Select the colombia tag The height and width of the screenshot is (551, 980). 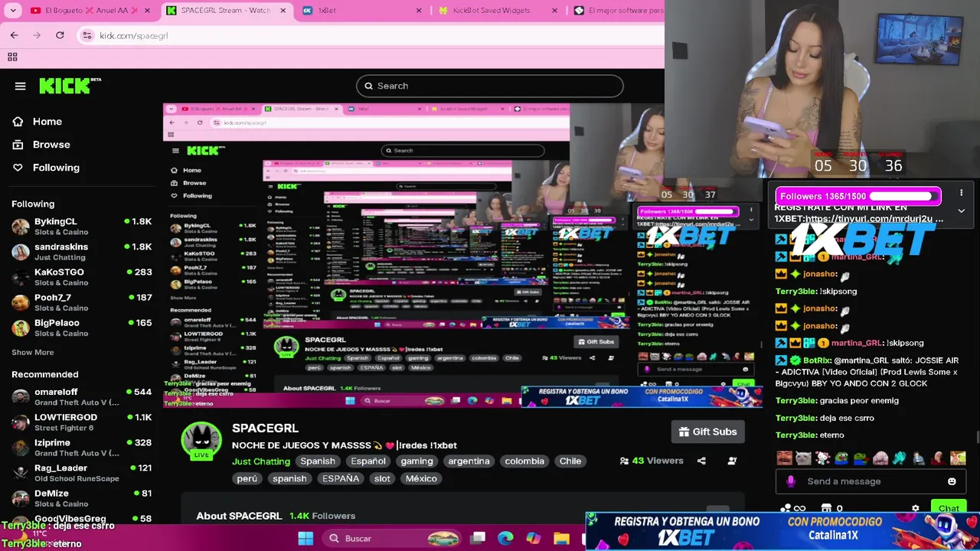tap(524, 461)
